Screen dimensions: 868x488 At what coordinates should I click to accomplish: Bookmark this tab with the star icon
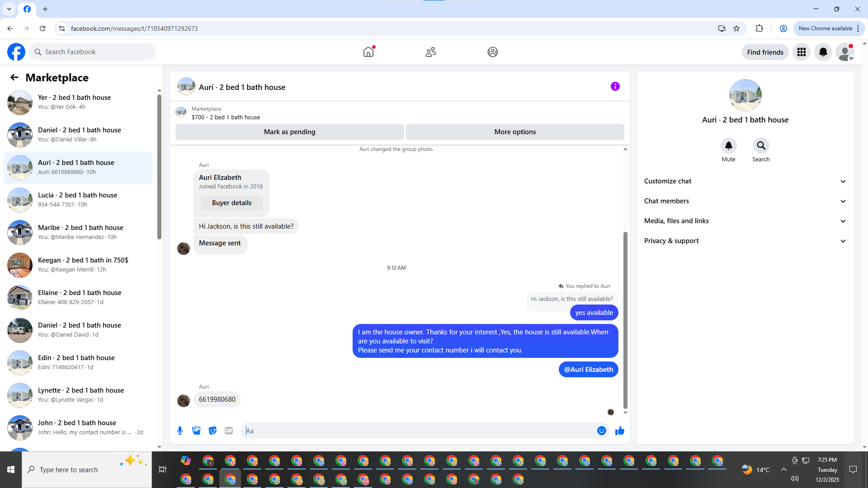pyautogui.click(x=736, y=28)
